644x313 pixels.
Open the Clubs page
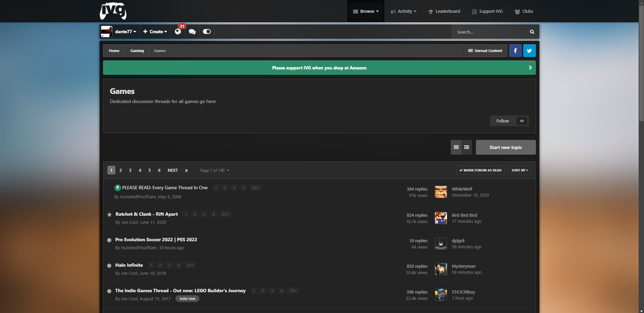click(524, 11)
